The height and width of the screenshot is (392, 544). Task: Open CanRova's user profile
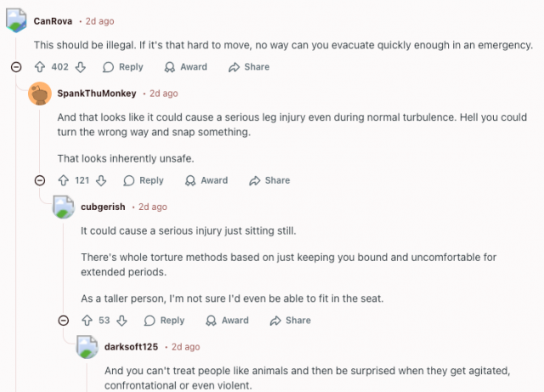[53, 20]
